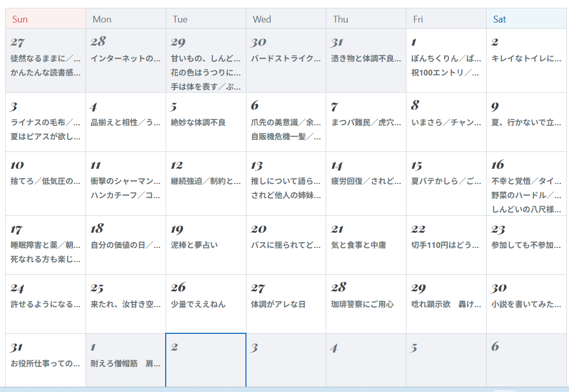Click the 睡眠障害と薬 entry on the 17th
The height and width of the screenshot is (392, 569).
point(45,245)
